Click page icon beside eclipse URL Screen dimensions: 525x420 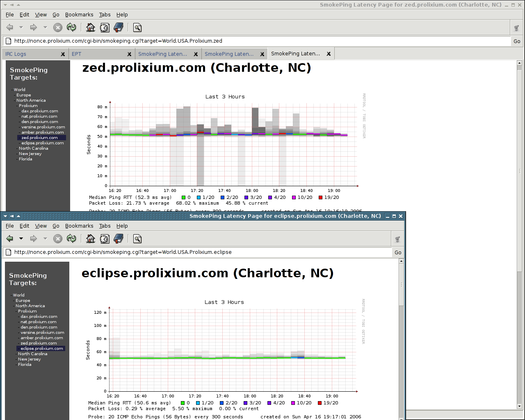[8, 252]
